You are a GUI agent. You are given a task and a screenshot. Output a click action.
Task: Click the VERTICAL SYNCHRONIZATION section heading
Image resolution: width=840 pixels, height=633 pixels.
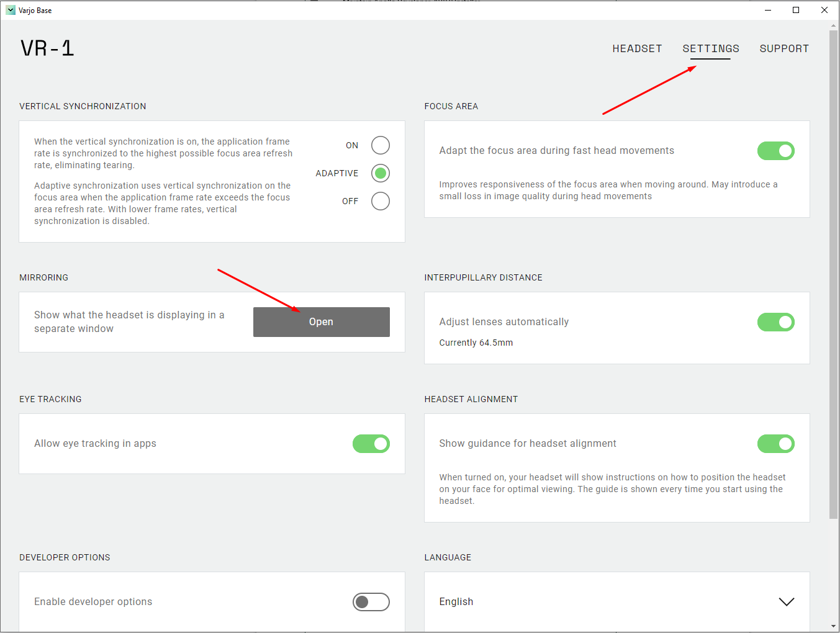(x=83, y=106)
